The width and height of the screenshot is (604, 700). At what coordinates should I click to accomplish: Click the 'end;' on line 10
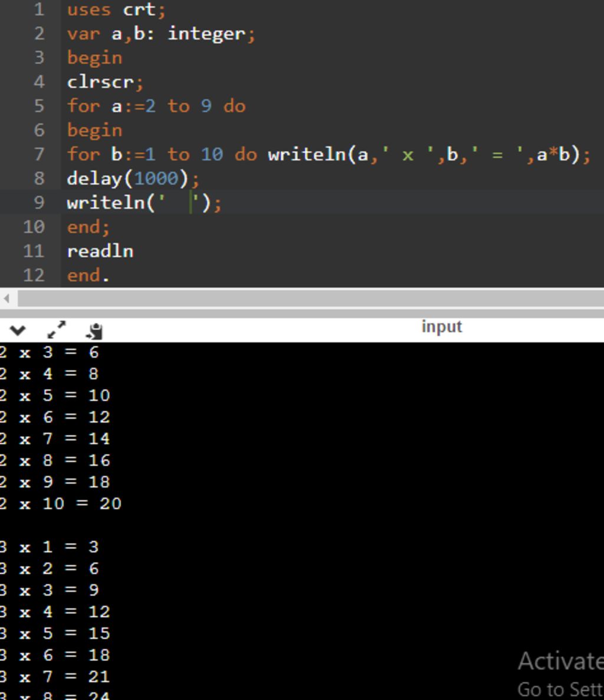tap(88, 227)
